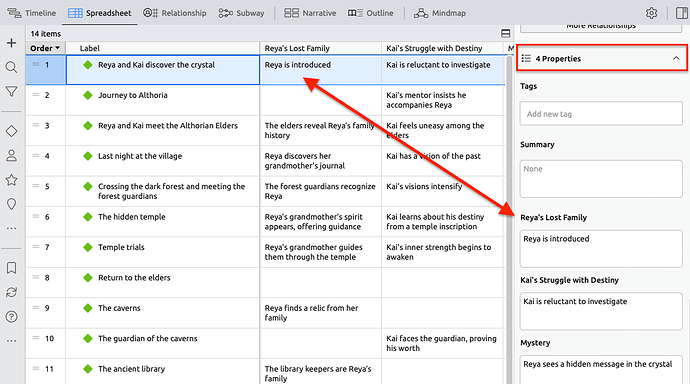The image size is (690, 384).
Task: Click cell 'Reya finds a relic from her family'
Action: (321, 313)
